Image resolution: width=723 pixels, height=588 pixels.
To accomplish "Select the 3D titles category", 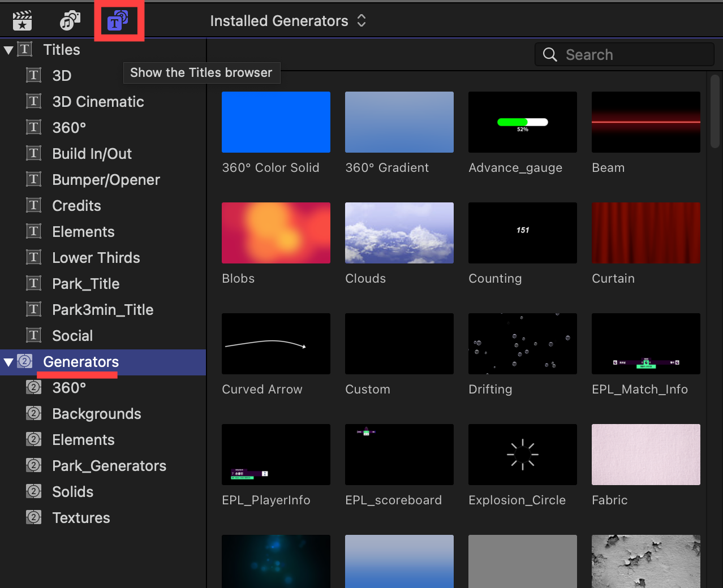I will tap(103, 75).
